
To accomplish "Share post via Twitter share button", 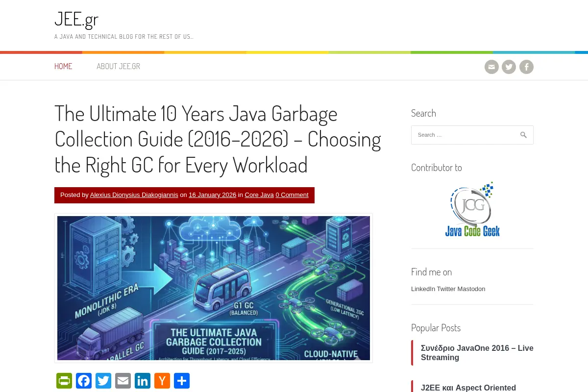I will point(103,381).
